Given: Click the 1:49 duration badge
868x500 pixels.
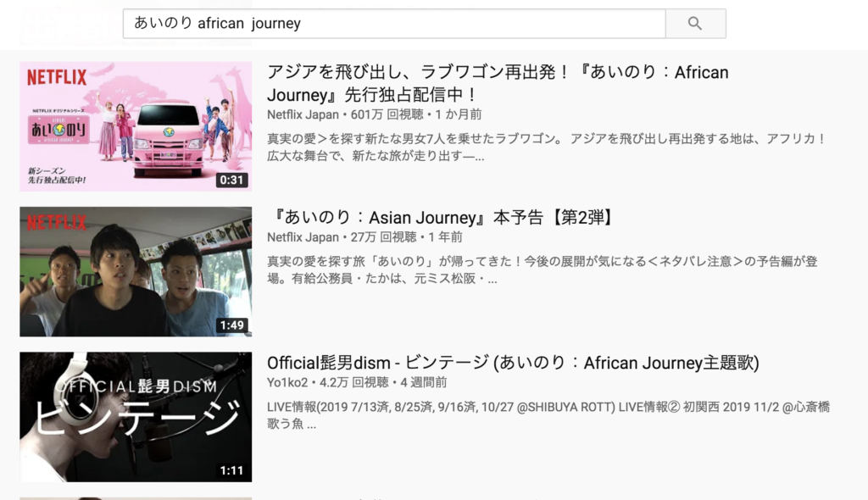Looking at the screenshot, I should [231, 325].
